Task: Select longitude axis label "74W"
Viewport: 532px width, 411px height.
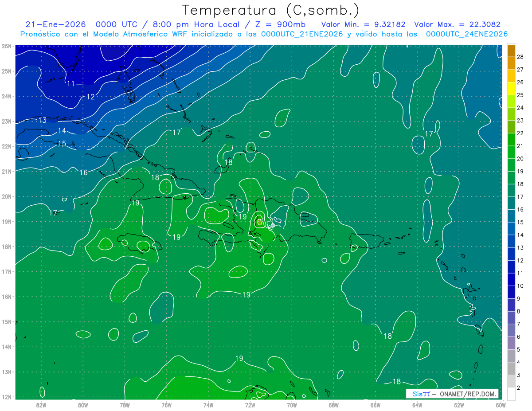Action: click(208, 405)
